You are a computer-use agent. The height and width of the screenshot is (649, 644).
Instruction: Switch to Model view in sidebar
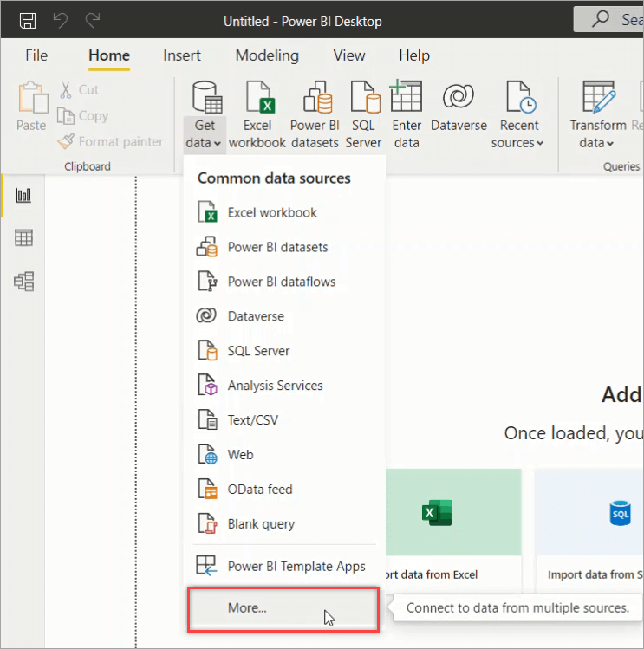click(x=23, y=282)
